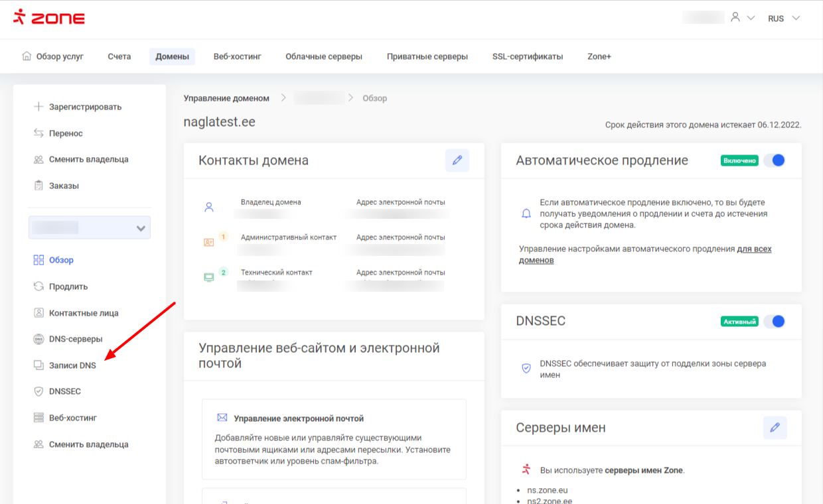Screen dimensions: 823x504
Task: Click the plus icon next to Зарегистрировать
Action: 38,107
